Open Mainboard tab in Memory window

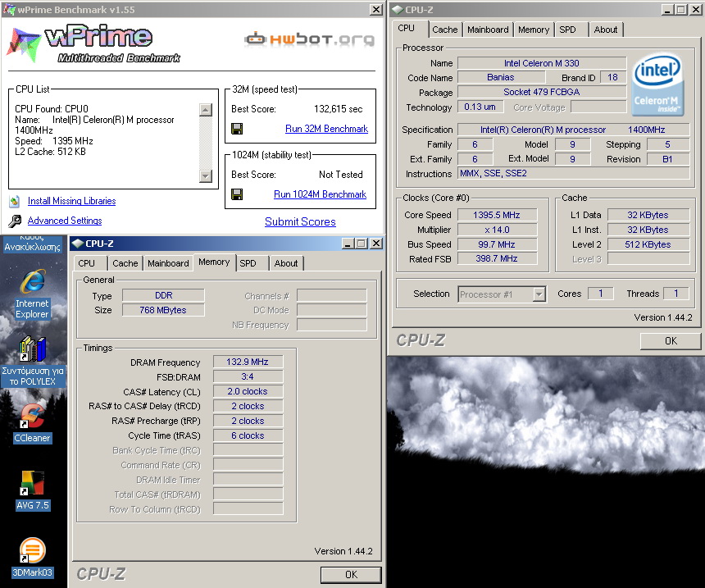click(168, 263)
